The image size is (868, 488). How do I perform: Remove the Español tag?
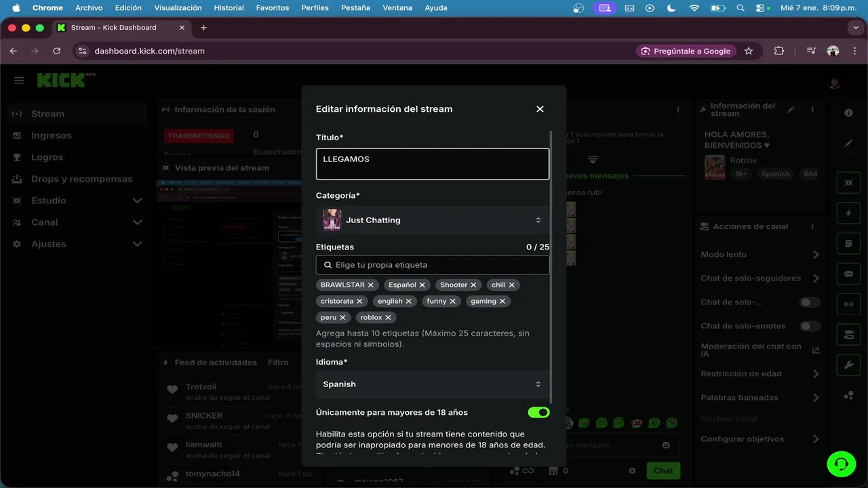tap(422, 285)
